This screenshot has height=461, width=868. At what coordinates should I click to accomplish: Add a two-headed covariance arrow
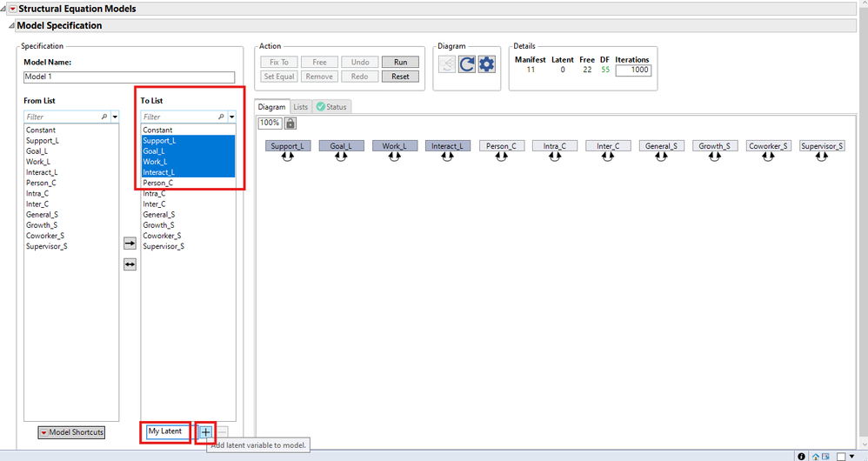(x=130, y=264)
